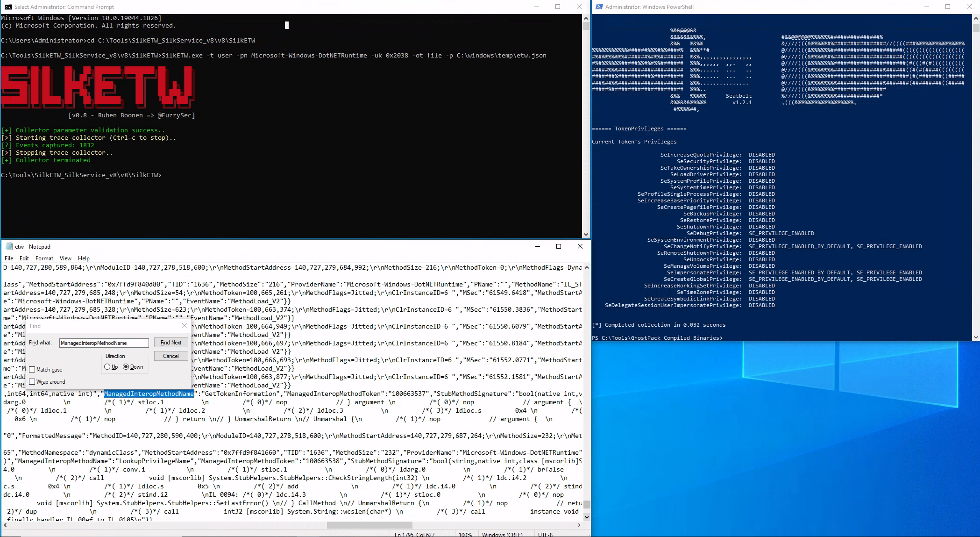This screenshot has height=537, width=980.
Task: Minimize the Command Prompt window
Action: 537,7
